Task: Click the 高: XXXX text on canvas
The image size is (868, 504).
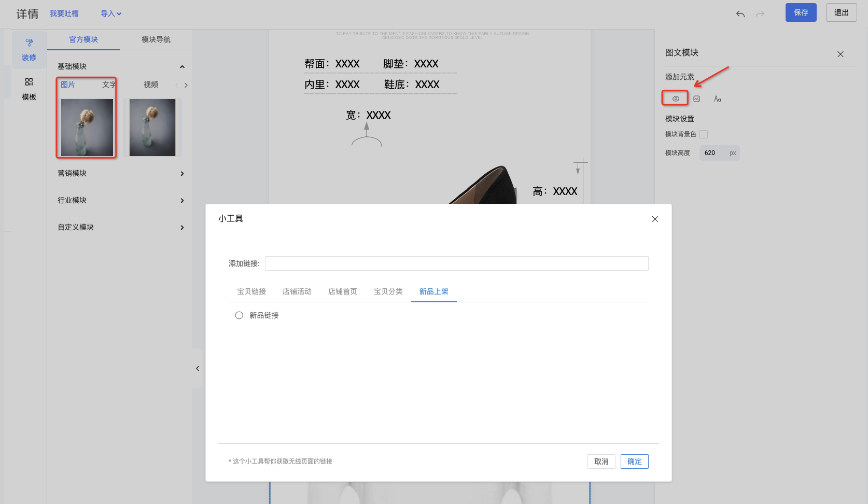Action: pyautogui.click(x=555, y=191)
